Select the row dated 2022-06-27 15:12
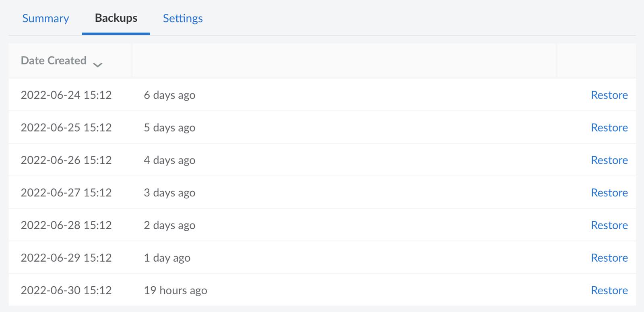This screenshot has height=312, width=644. point(66,192)
